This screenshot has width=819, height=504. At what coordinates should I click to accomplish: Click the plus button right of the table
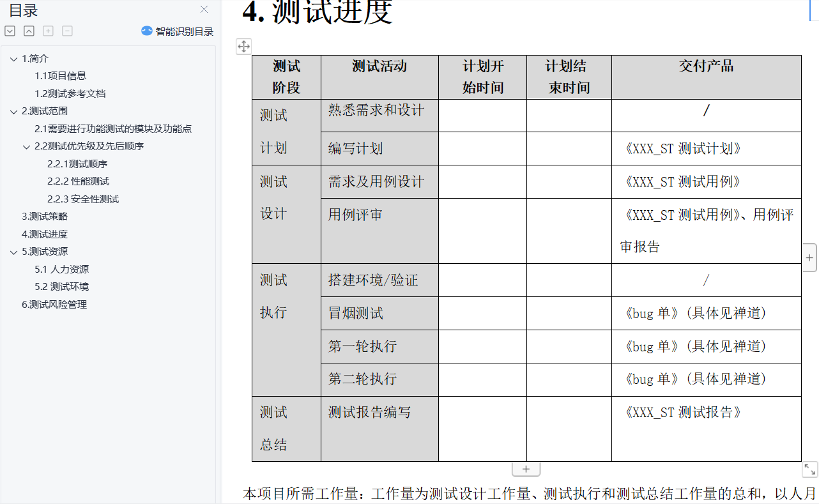[809, 257]
